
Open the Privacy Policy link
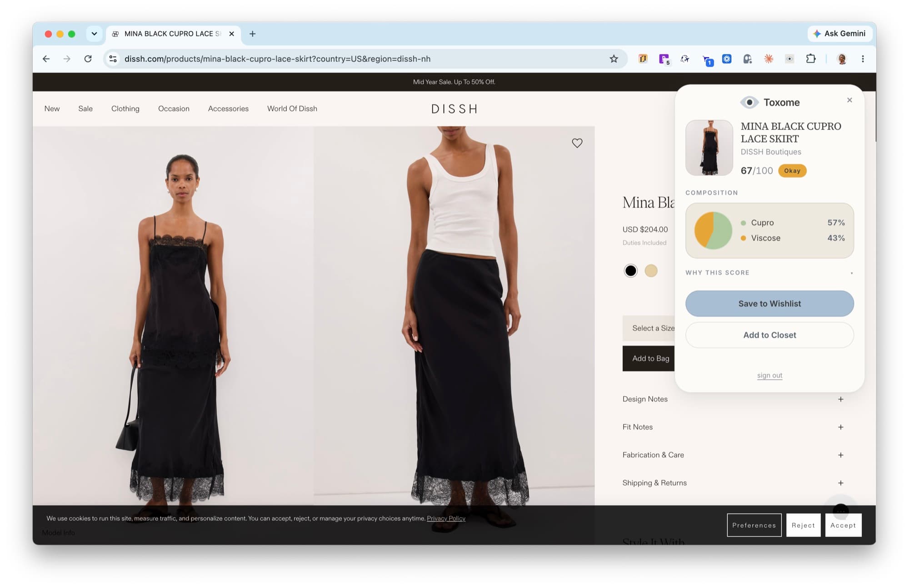(x=446, y=518)
